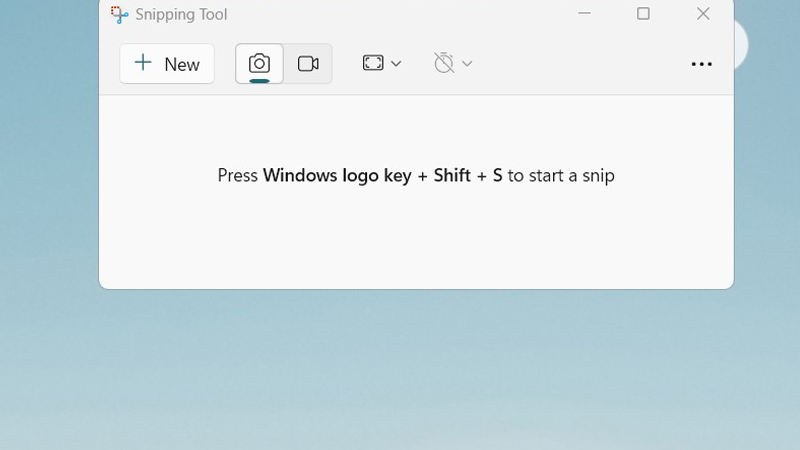This screenshot has height=450, width=800.
Task: Click the New snip button
Action: [x=167, y=64]
